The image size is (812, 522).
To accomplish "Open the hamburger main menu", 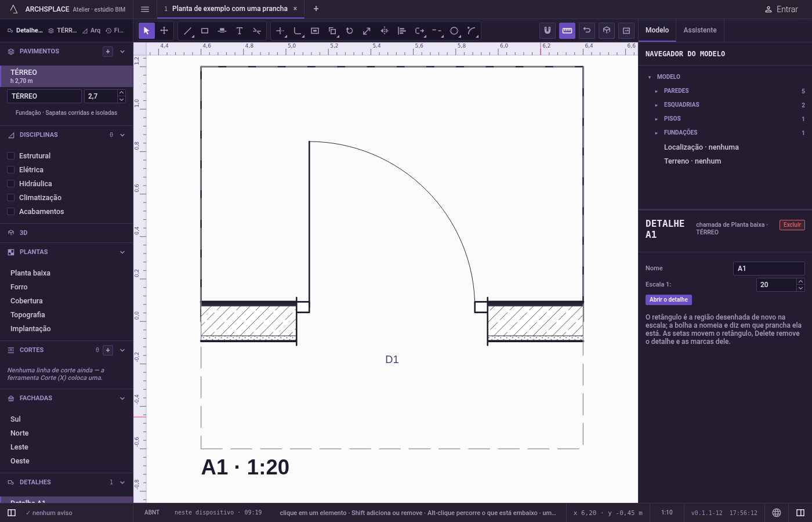I will 145,9.
